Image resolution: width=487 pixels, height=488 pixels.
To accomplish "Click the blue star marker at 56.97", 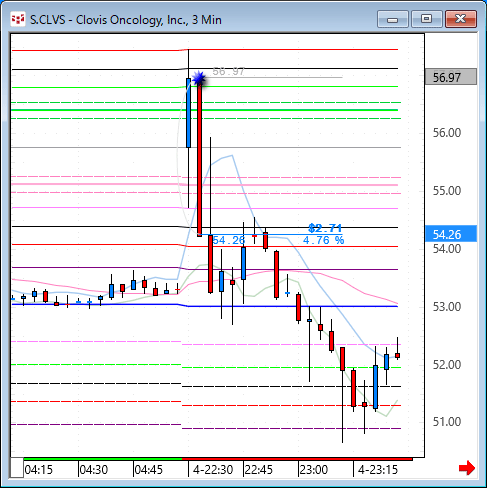I will (199, 78).
